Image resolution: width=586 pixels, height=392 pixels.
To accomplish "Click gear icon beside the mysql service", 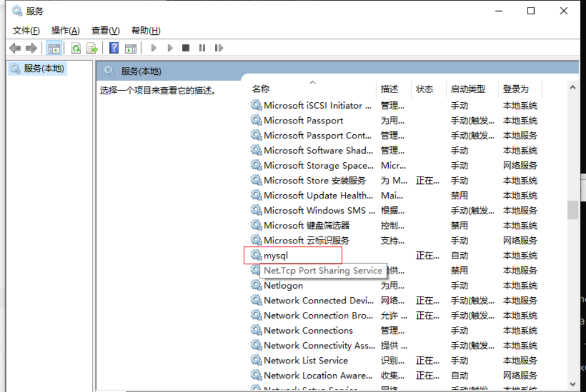I will (x=256, y=255).
